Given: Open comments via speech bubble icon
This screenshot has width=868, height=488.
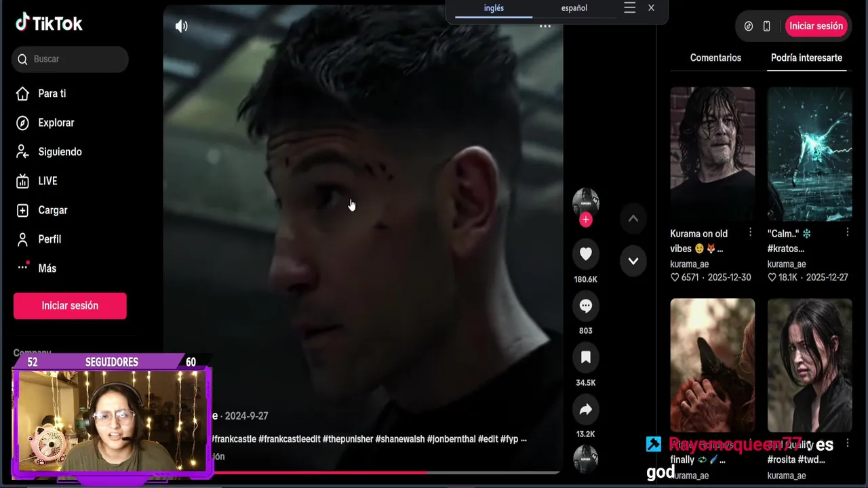Looking at the screenshot, I should 586,306.
